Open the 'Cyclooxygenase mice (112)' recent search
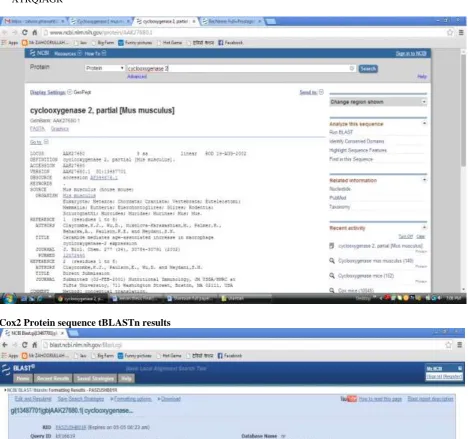 [366, 276]
